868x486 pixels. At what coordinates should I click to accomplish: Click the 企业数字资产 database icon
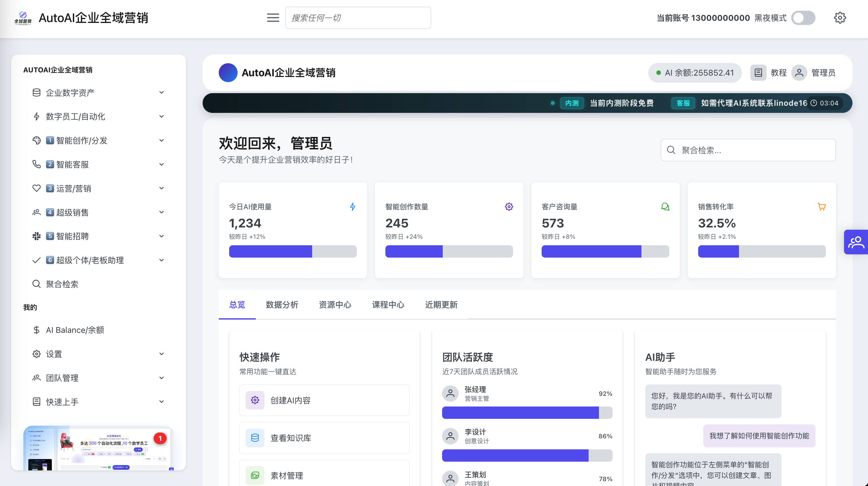click(36, 92)
